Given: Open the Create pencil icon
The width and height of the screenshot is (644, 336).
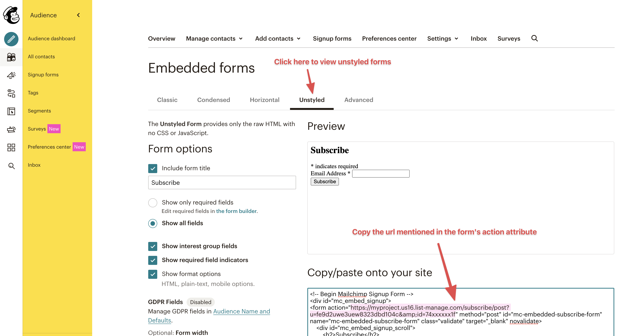Looking at the screenshot, I should 11,39.
